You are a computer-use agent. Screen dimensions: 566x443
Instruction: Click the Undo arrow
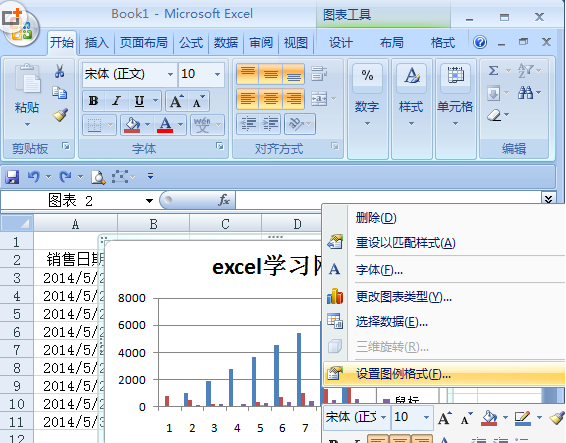tap(34, 177)
